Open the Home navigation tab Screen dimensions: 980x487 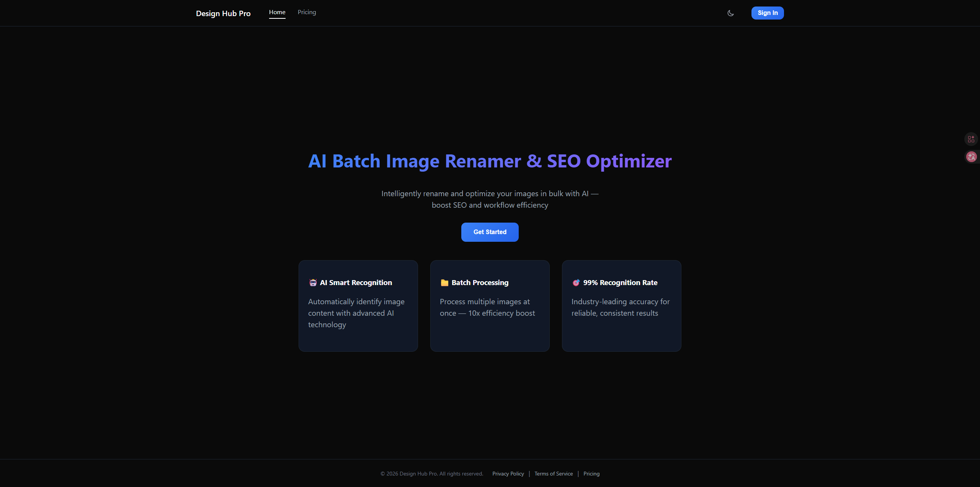click(277, 12)
